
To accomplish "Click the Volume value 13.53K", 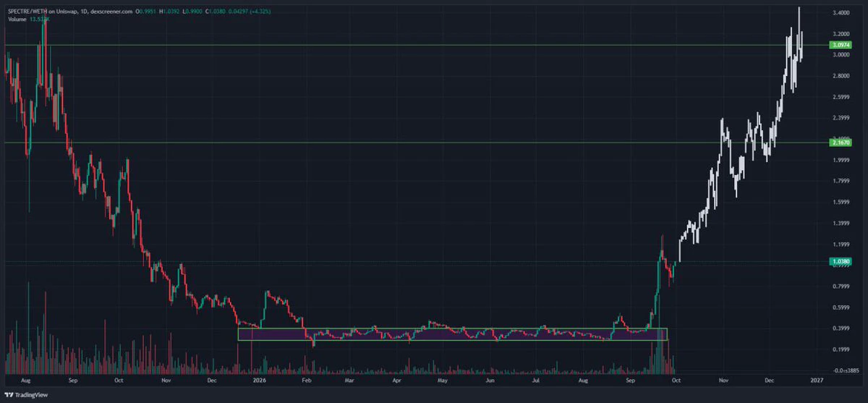I will (39, 20).
